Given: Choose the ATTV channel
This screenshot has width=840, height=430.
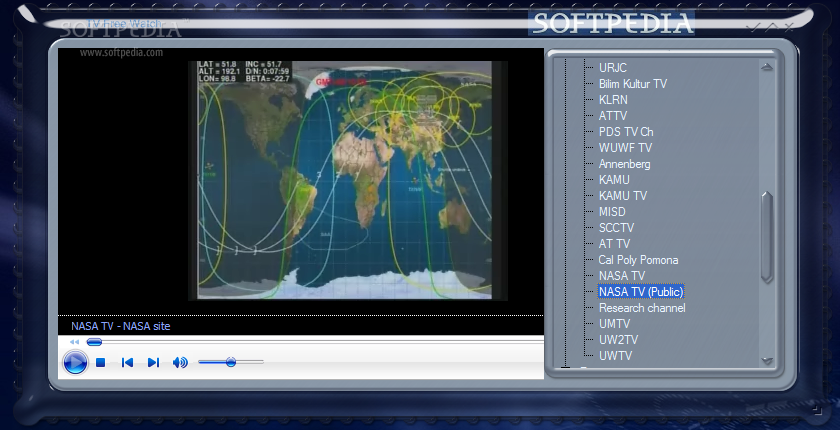Looking at the screenshot, I should click(x=613, y=116).
